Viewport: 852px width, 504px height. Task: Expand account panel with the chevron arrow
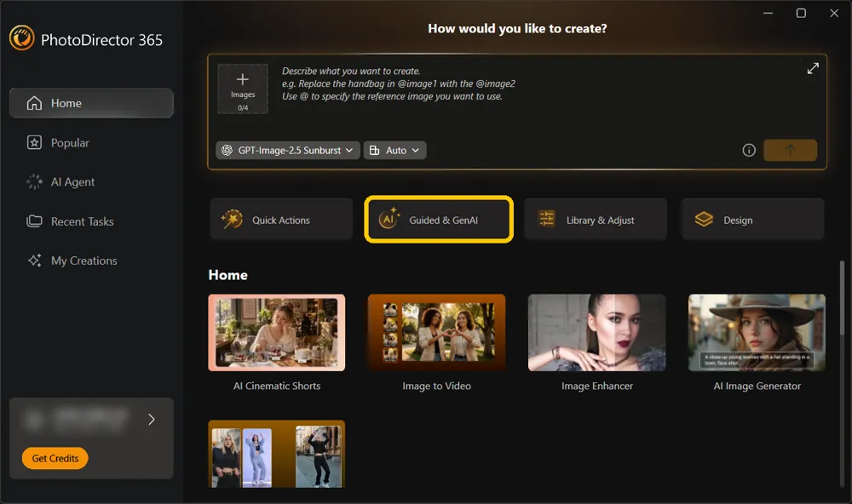(152, 419)
